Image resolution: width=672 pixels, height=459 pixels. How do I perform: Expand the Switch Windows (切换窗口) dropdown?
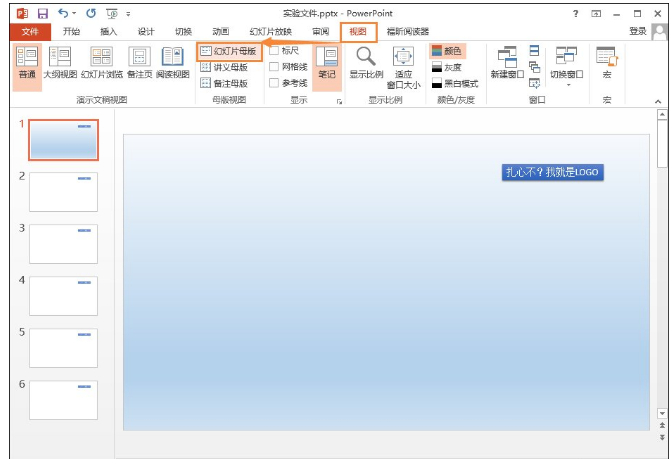coord(566,66)
